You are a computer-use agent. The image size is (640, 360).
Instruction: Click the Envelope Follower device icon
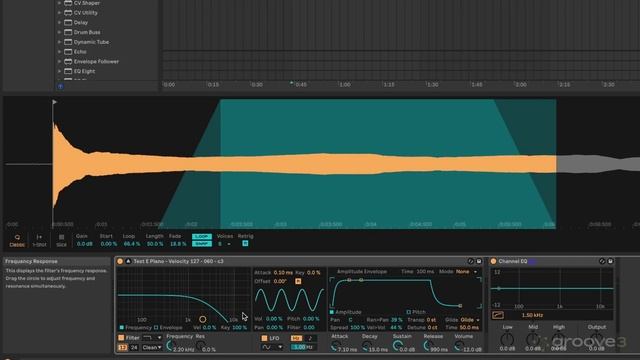pyautogui.click(x=68, y=62)
